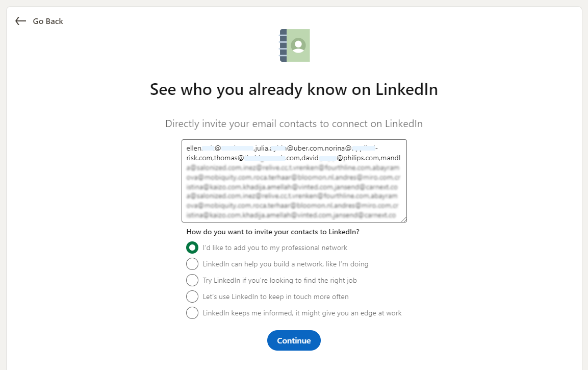
Task: Click the back arrow icon
Action: pyautogui.click(x=20, y=21)
